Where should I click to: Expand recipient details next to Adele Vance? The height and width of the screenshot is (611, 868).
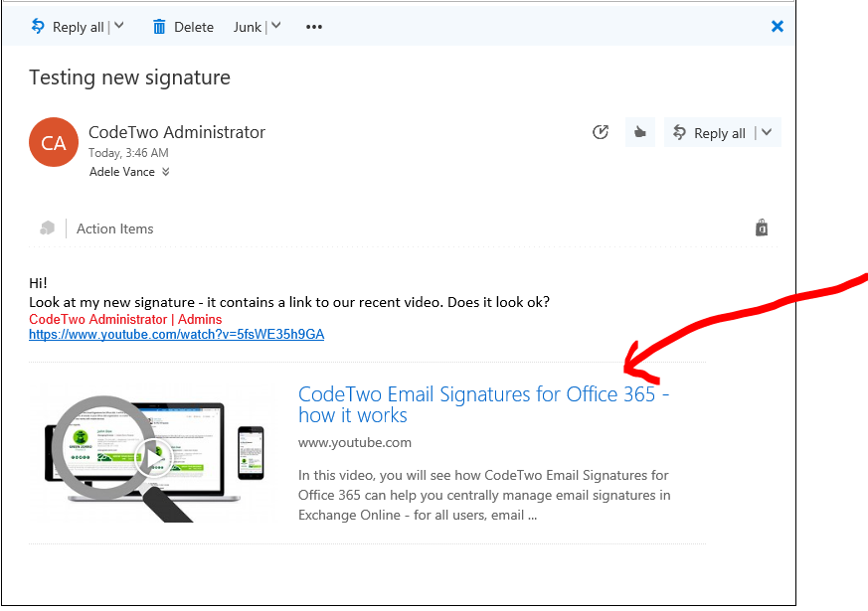click(x=165, y=171)
